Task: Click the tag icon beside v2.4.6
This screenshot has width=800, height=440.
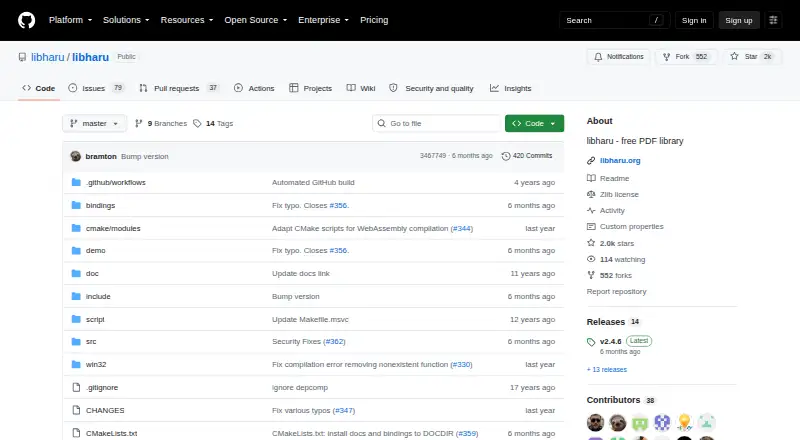Action: coord(591,341)
